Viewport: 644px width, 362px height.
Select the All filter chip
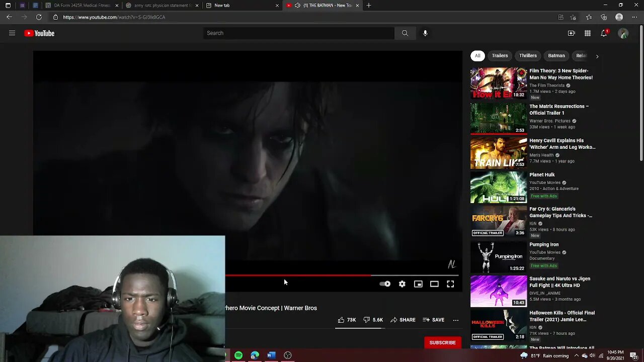click(477, 56)
